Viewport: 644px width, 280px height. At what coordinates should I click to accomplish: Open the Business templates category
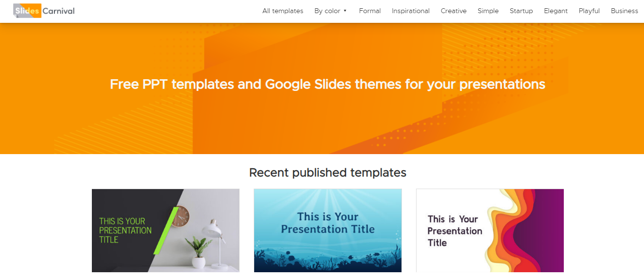624,11
